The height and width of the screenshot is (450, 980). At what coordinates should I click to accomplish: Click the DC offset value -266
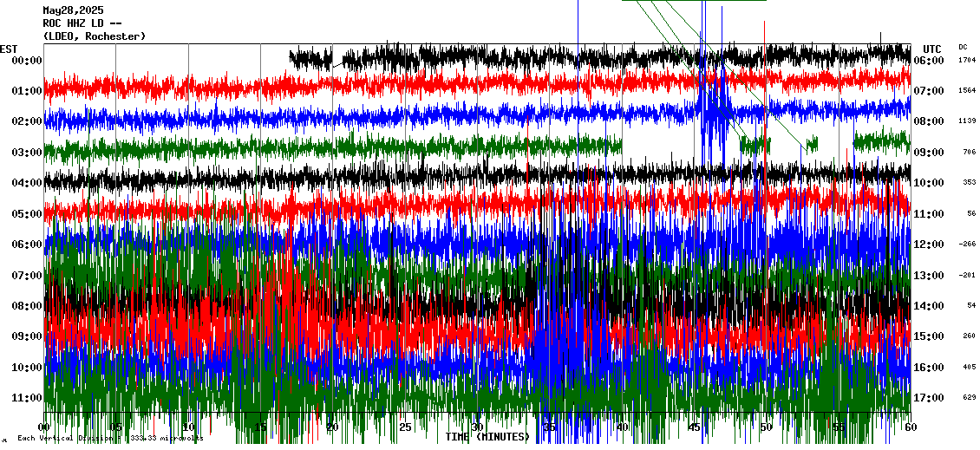click(966, 245)
